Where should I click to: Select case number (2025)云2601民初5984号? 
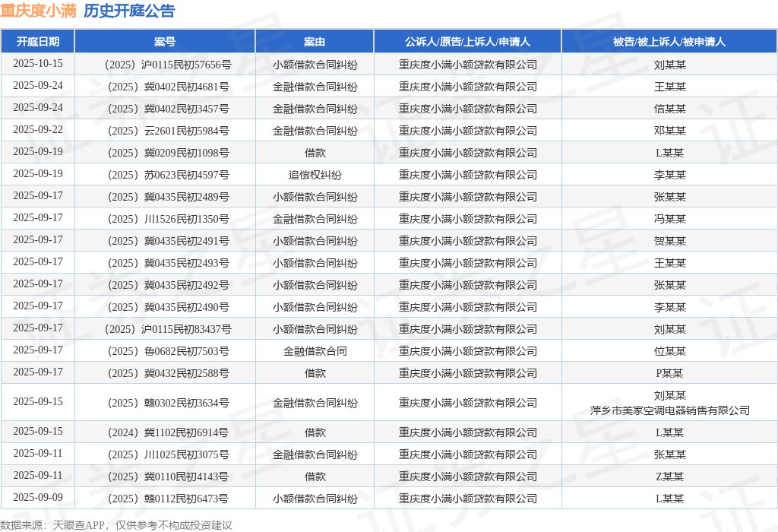point(167,131)
